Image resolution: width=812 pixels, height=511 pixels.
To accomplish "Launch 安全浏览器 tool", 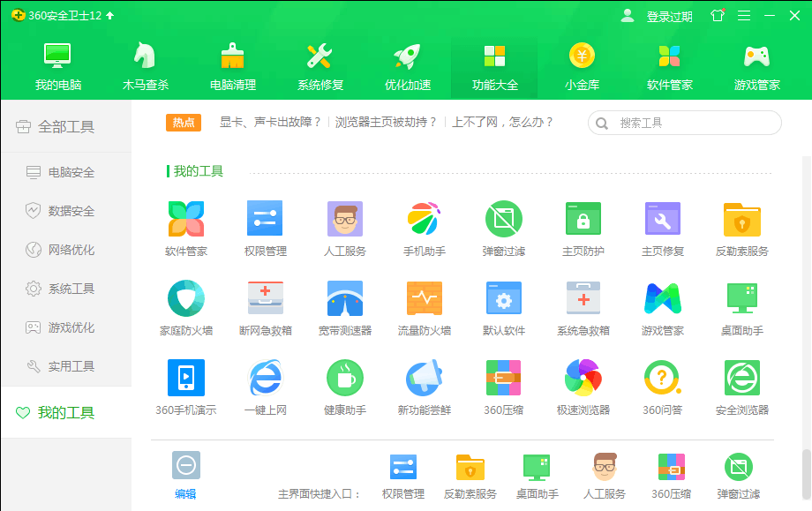I will click(742, 378).
